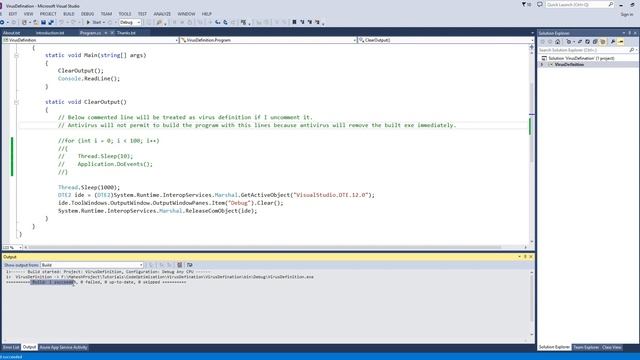The width and height of the screenshot is (640, 360).
Task: Open the DEBUG menu
Action: pos(87,14)
